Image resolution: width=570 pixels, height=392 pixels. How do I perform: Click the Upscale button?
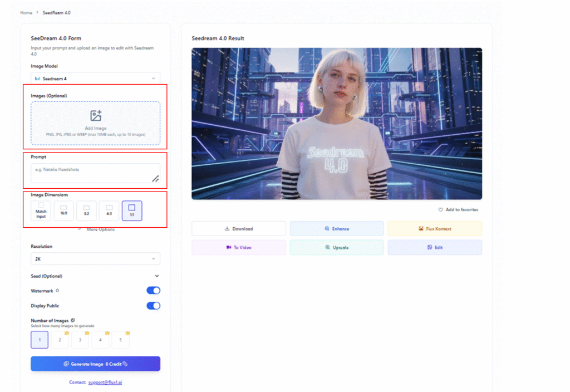coord(337,247)
